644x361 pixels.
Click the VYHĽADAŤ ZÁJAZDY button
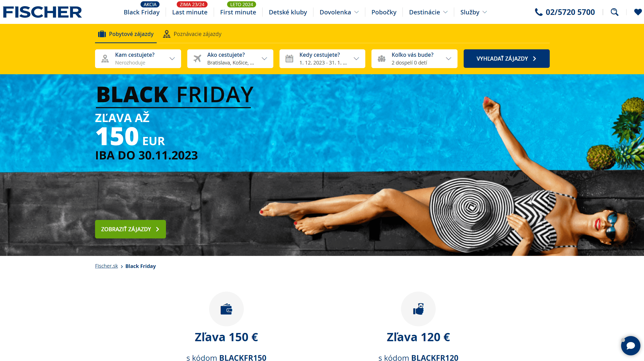coord(506,59)
